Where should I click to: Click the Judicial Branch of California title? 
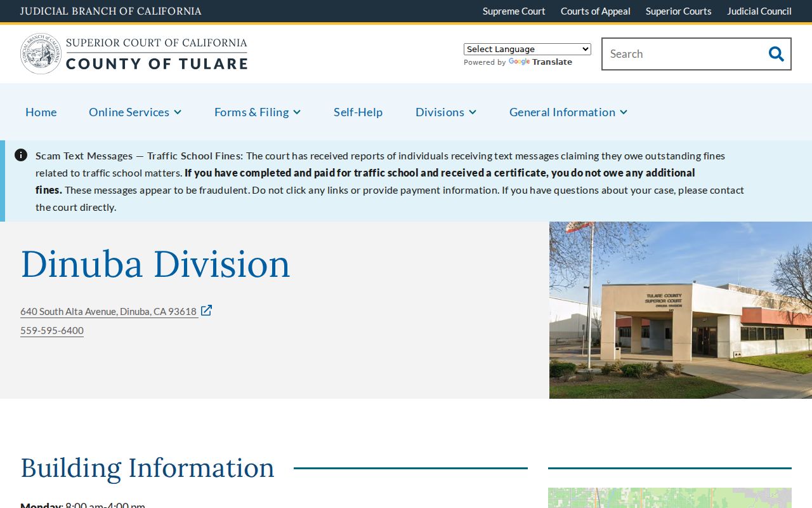tap(111, 11)
